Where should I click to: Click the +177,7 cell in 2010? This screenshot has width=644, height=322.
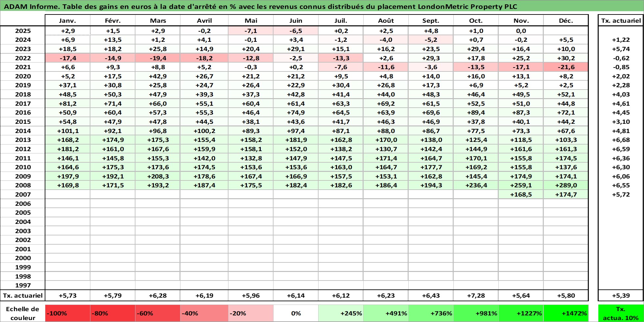pyautogui.click(x=431, y=167)
